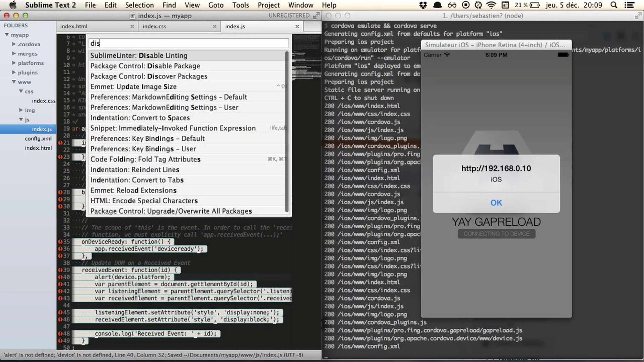Screen dimensions: 644x362
Task: Open Spotlight search
Action: (614, 5)
